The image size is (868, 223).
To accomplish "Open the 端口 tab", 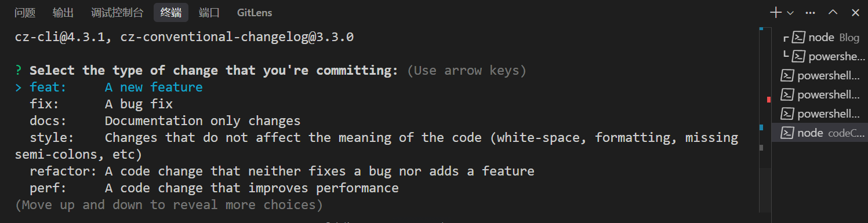I will pyautogui.click(x=209, y=12).
